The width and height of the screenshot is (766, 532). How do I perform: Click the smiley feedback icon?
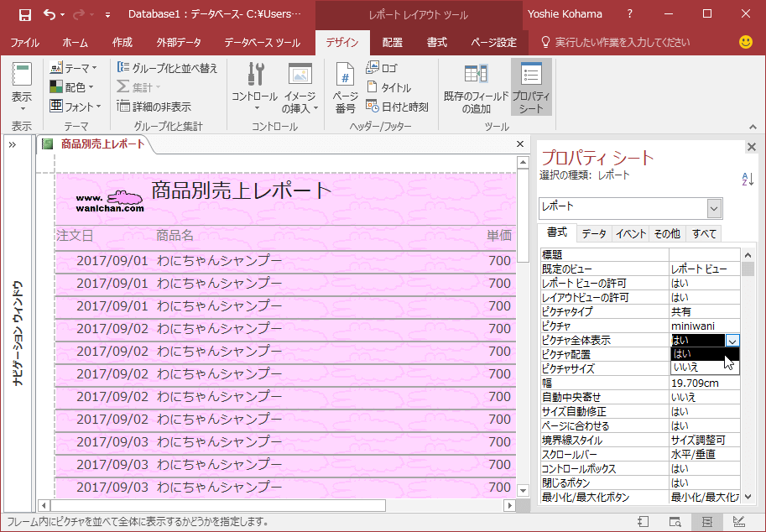coord(746,43)
